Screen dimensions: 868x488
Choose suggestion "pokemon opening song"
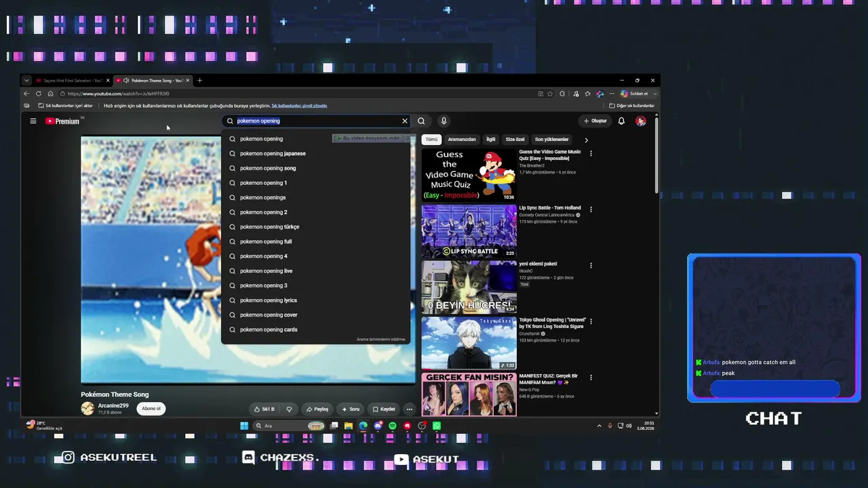coord(315,168)
